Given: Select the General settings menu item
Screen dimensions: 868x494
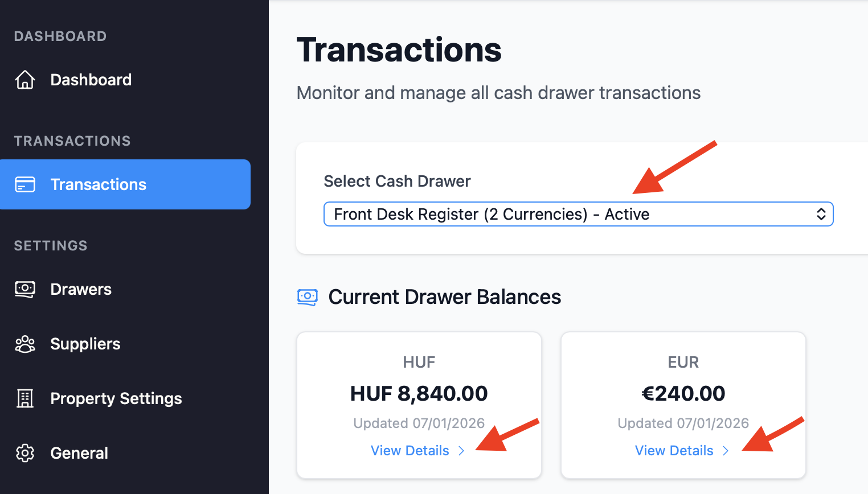Looking at the screenshot, I should tap(79, 453).
